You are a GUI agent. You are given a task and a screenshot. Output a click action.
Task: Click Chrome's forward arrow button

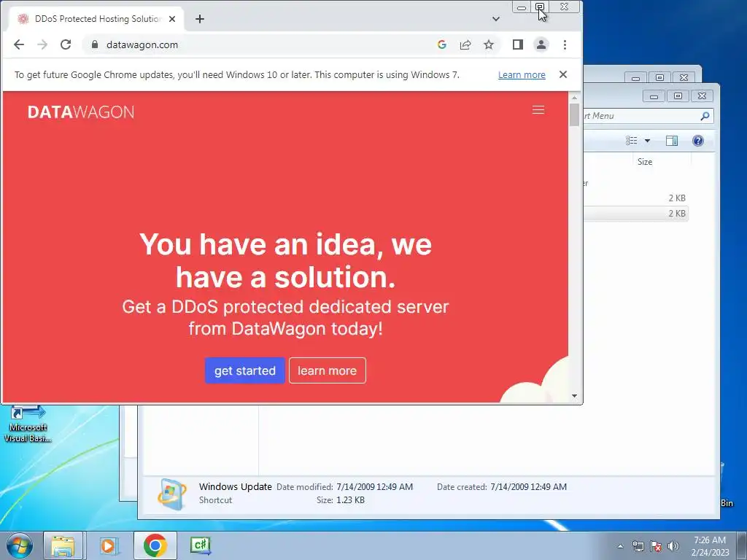click(x=42, y=44)
